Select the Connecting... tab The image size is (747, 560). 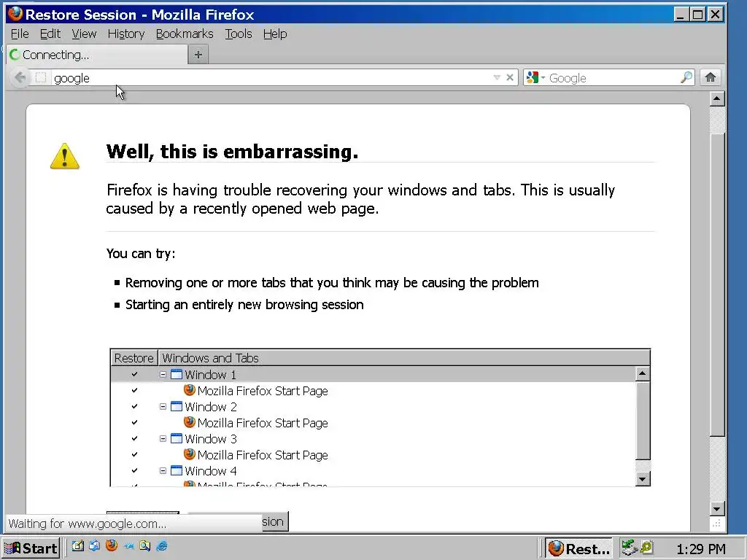coord(97,55)
